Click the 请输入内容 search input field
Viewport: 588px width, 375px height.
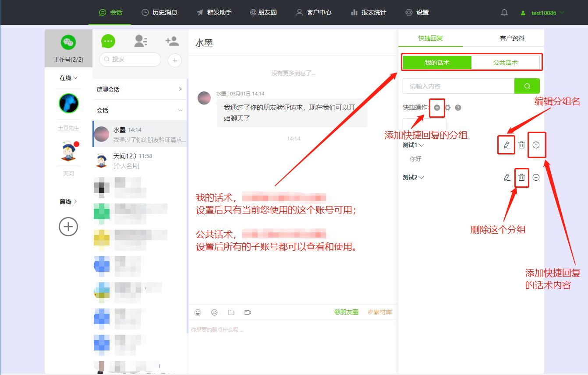click(x=458, y=86)
